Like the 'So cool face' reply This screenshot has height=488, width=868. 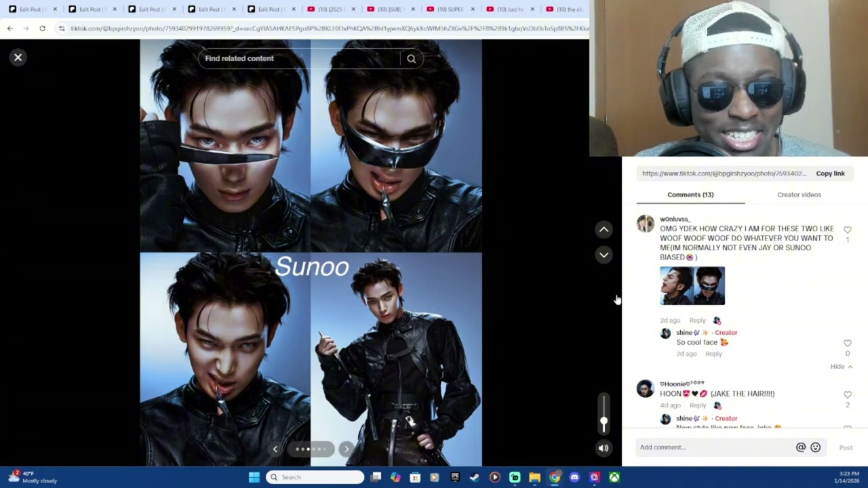point(847,344)
